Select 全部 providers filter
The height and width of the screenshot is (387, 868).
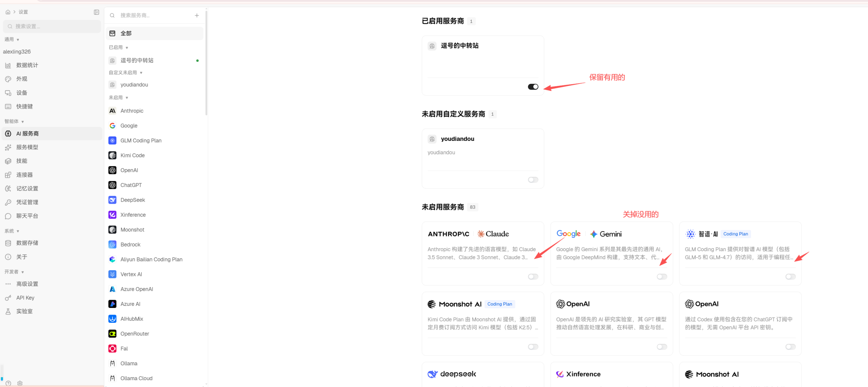155,33
